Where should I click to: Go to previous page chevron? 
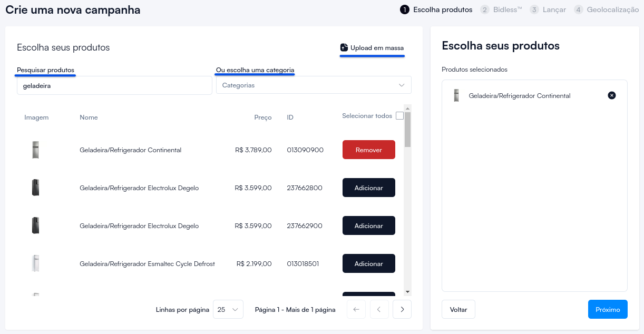point(379,310)
